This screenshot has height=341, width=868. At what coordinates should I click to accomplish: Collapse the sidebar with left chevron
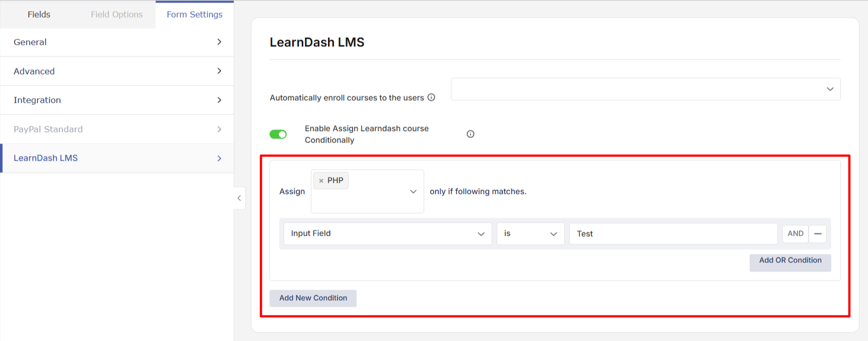point(239,198)
